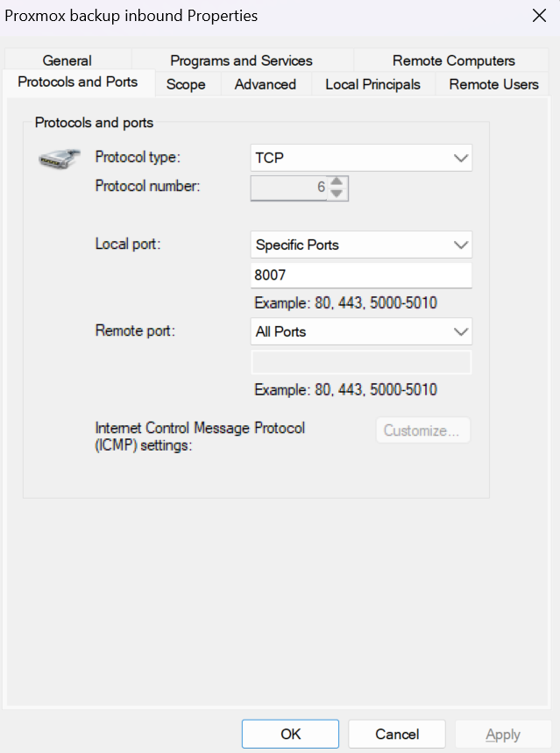Cancel the properties changes

point(397,735)
